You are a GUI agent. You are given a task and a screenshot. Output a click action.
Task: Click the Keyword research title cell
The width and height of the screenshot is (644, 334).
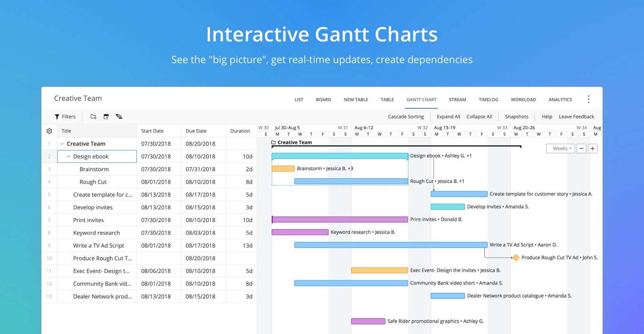click(97, 233)
